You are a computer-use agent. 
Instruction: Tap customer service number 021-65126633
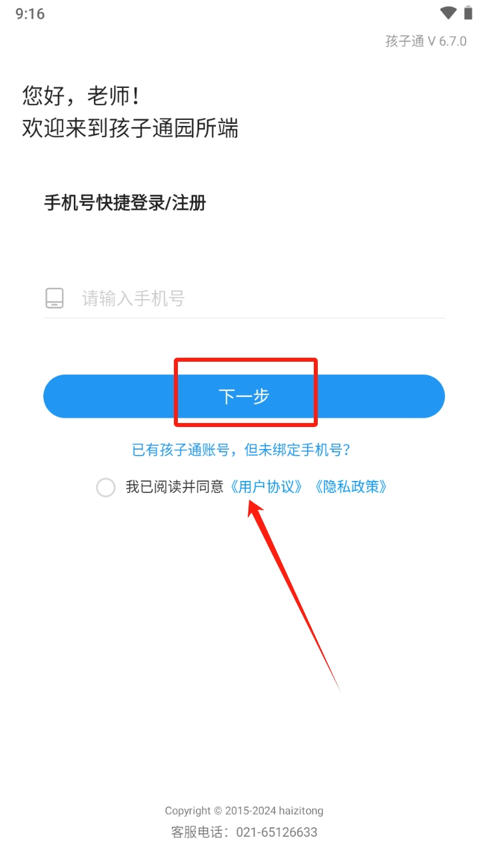[x=276, y=832]
